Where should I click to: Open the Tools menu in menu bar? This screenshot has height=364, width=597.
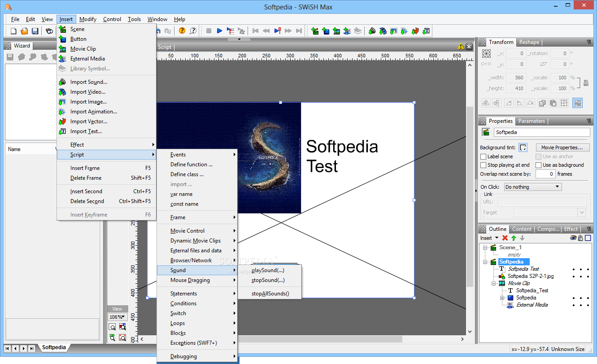coord(134,19)
